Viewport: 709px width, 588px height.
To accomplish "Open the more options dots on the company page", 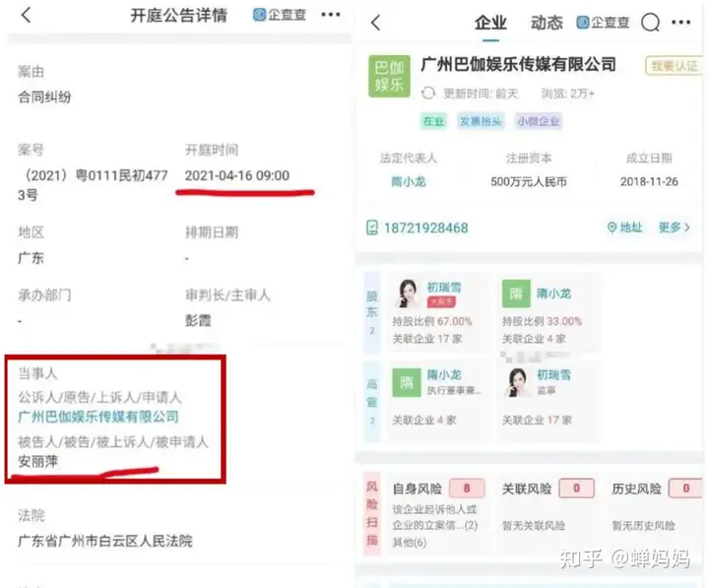I will point(681,23).
